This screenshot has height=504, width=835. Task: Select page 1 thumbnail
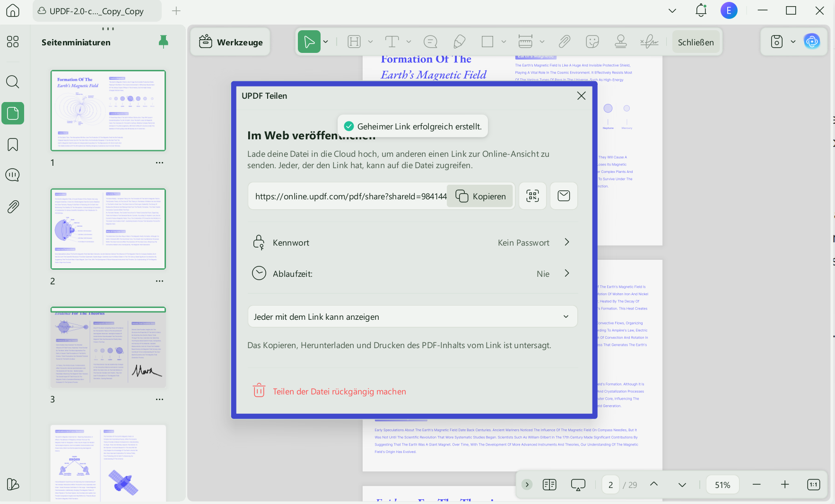click(108, 111)
